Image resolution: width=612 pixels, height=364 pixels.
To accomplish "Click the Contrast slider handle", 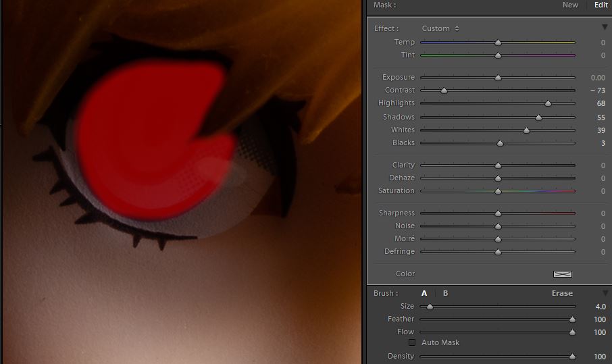I will coord(444,90).
